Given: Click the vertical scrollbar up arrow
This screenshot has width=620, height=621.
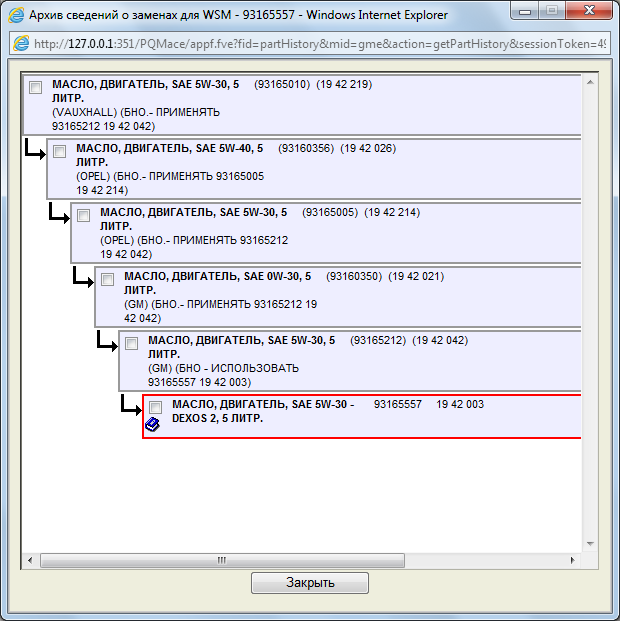Looking at the screenshot, I should pyautogui.click(x=590, y=82).
